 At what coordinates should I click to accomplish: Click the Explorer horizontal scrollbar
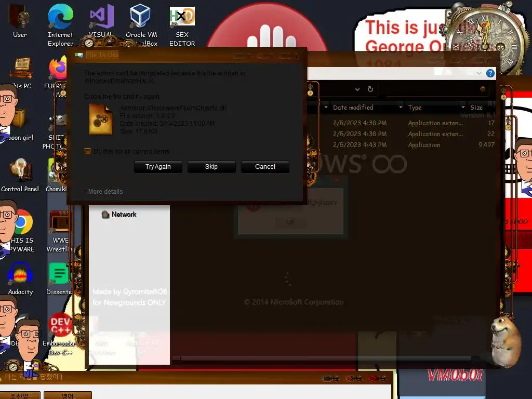[326, 358]
